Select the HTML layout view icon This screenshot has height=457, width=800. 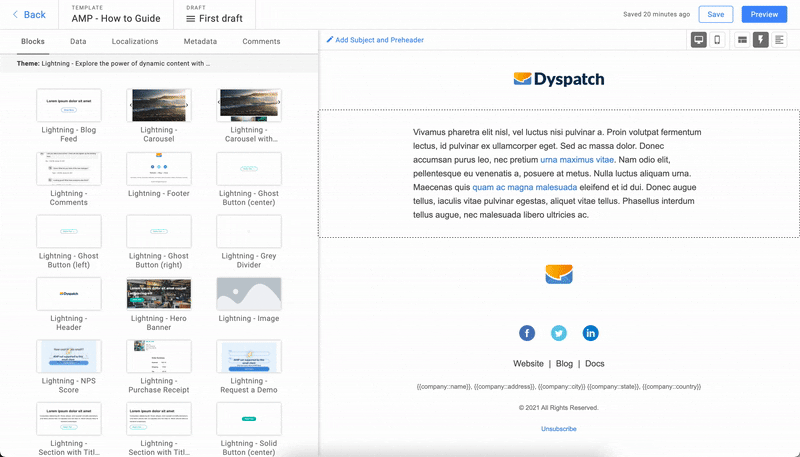point(742,40)
